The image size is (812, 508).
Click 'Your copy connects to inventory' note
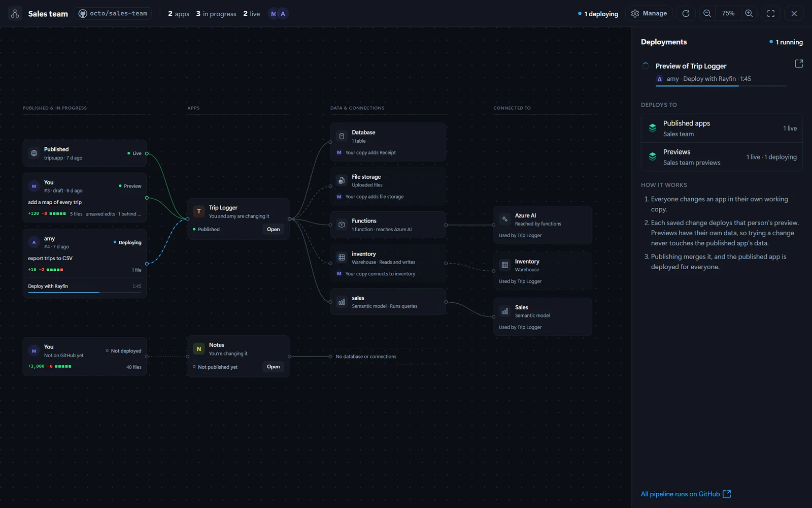[x=380, y=274]
